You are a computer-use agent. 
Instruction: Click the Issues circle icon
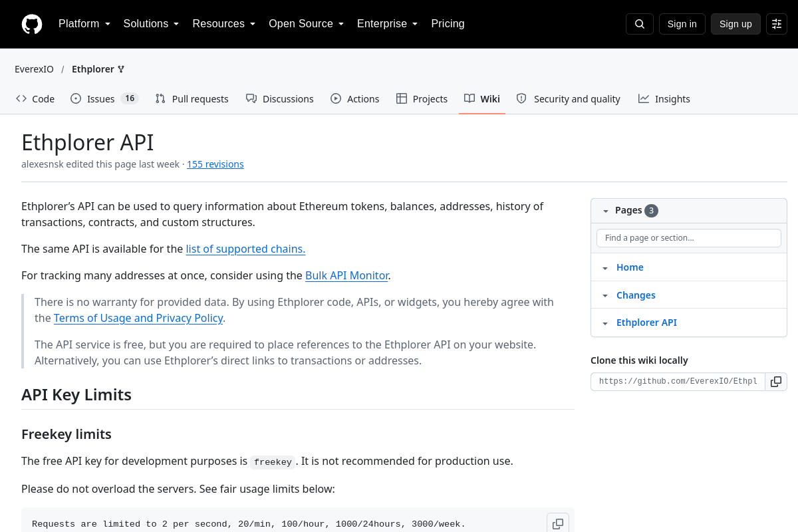coord(76,98)
